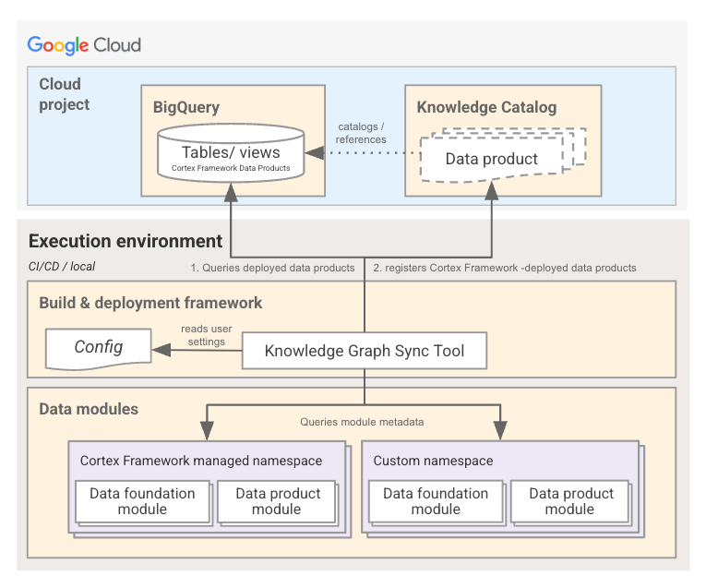Click 'Cortex Framework Data Products' caption

pyautogui.click(x=231, y=168)
